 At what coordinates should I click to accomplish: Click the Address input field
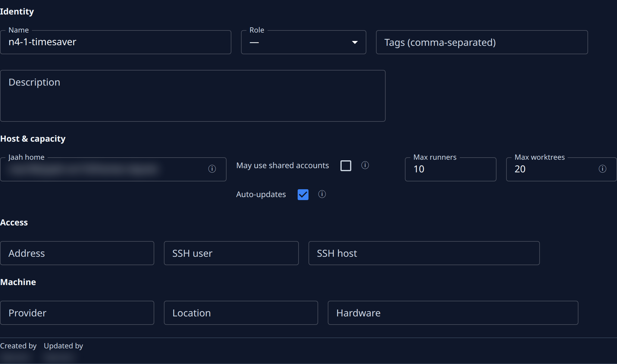[77, 253]
